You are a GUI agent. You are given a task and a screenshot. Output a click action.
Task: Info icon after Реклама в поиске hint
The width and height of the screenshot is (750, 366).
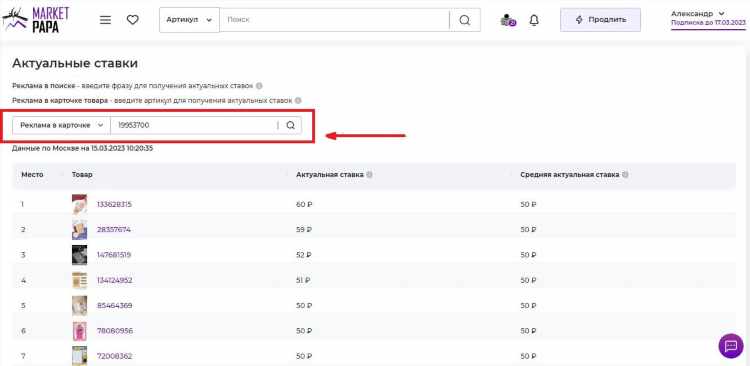coord(259,86)
